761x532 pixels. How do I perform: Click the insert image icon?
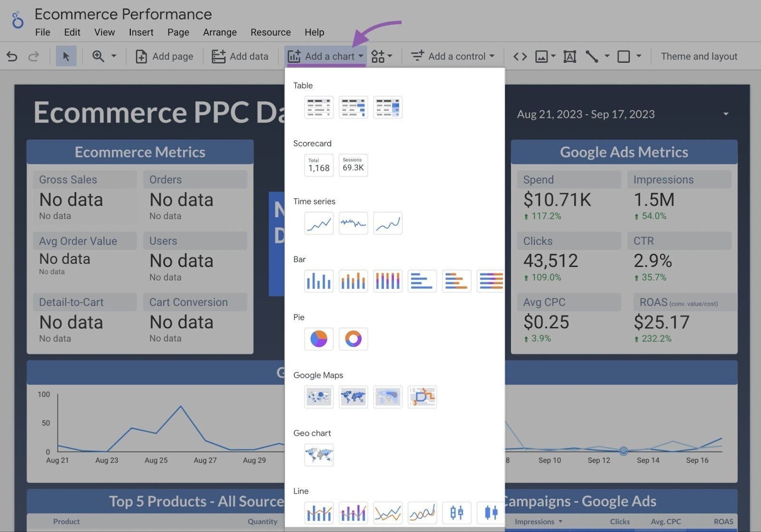tap(542, 56)
